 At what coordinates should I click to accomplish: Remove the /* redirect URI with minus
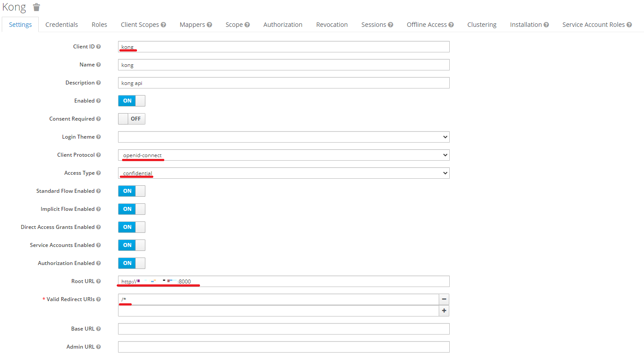pyautogui.click(x=444, y=299)
